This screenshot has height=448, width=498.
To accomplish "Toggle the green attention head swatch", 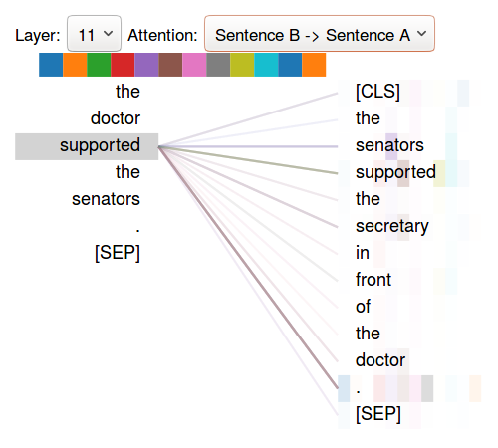I will point(99,65).
